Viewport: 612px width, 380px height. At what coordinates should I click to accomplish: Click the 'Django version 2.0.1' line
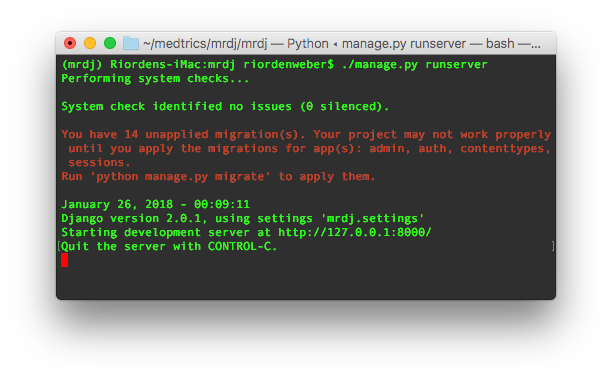click(x=243, y=218)
